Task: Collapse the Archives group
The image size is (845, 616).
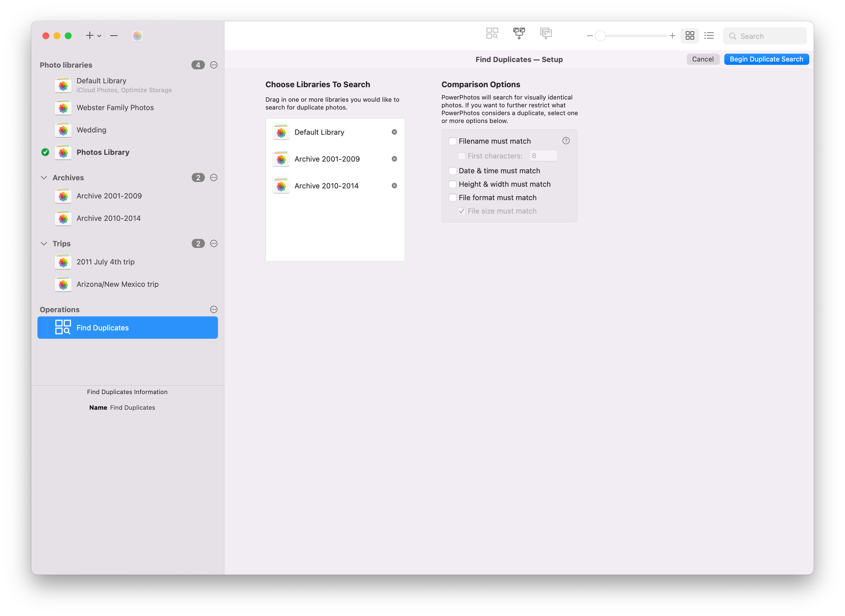Action: point(44,178)
